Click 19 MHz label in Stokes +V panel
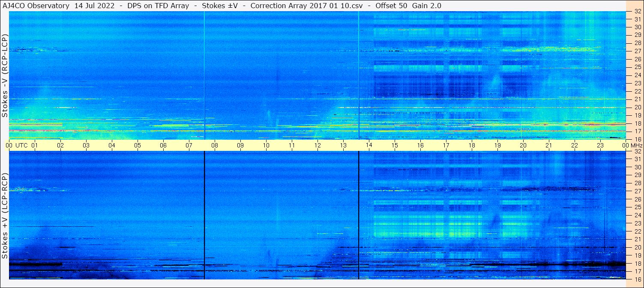644x288 pixels. (638, 255)
